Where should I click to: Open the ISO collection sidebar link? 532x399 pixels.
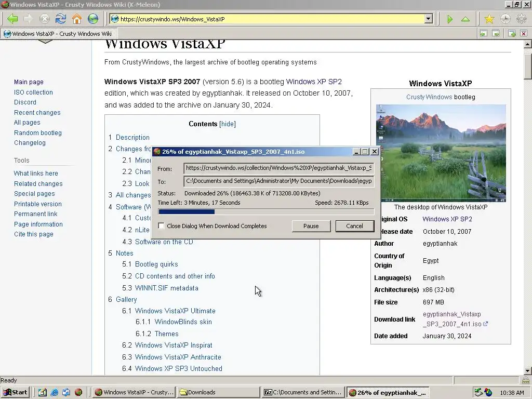pos(33,92)
